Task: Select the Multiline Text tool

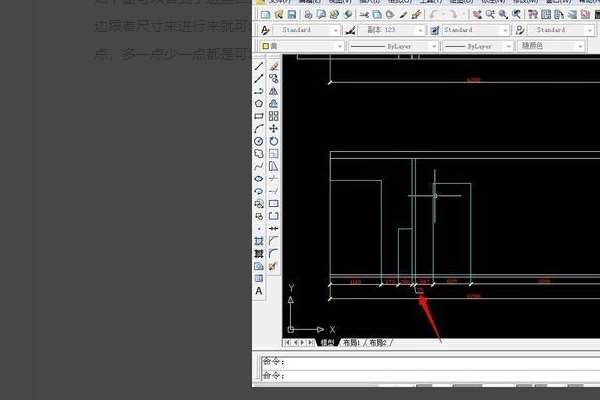Action: pyautogui.click(x=259, y=291)
